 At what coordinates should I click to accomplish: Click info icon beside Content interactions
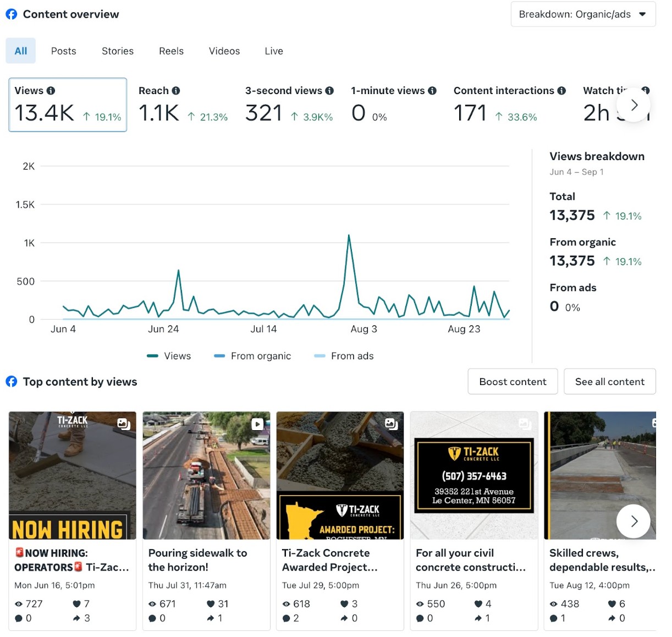tap(561, 91)
